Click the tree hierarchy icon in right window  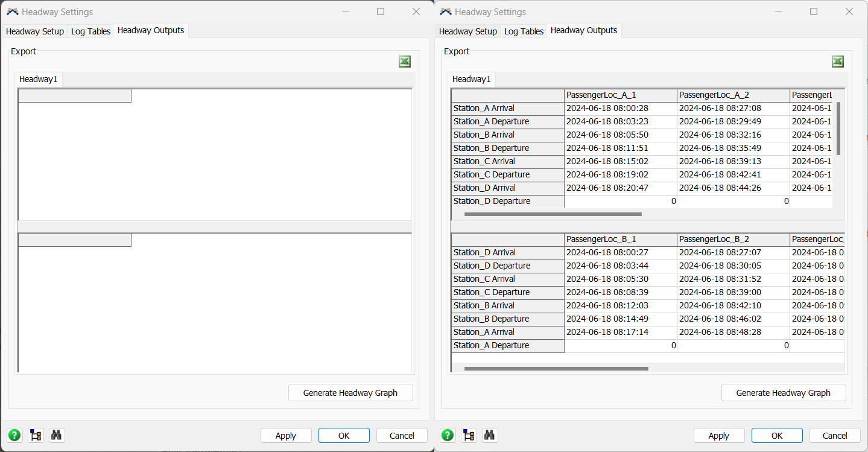point(468,435)
